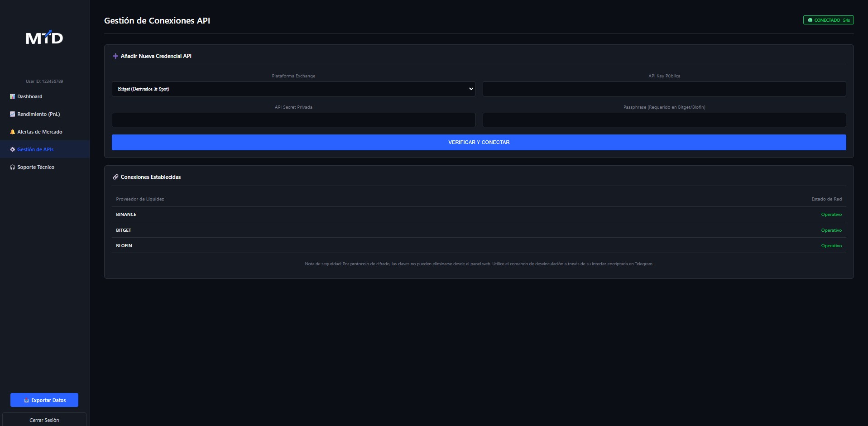Click the Rendimiento (PnL) graph icon

[12, 114]
